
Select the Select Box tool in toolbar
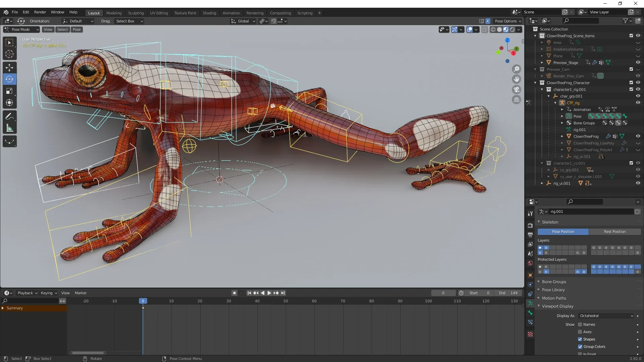coord(9,43)
